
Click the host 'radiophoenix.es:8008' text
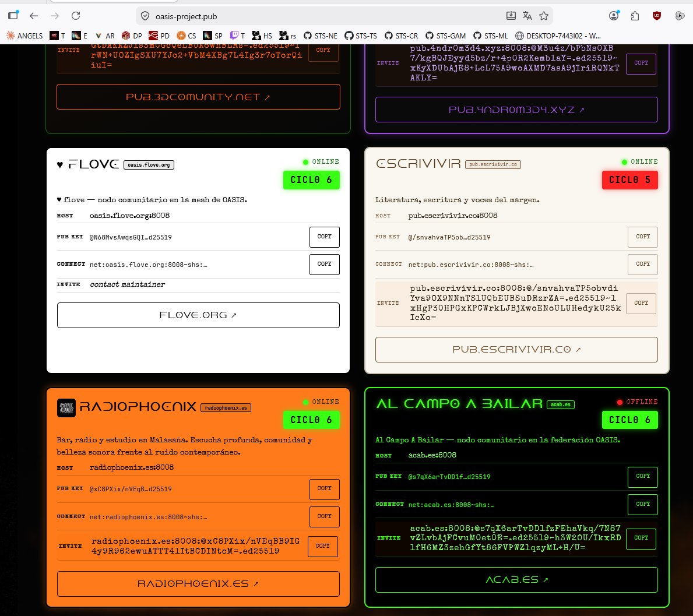(x=132, y=467)
